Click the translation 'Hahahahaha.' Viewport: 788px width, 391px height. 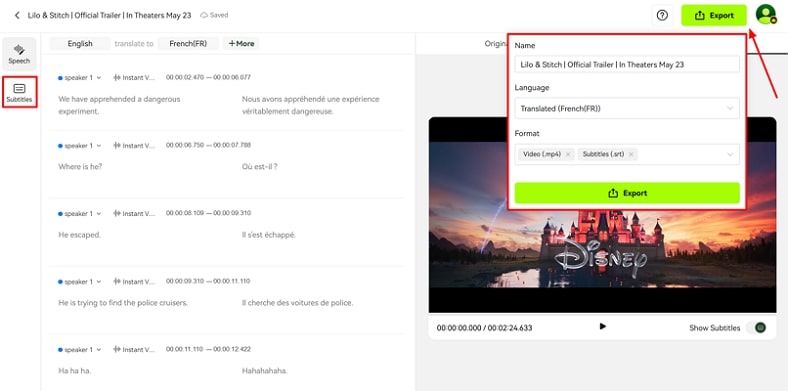click(265, 371)
